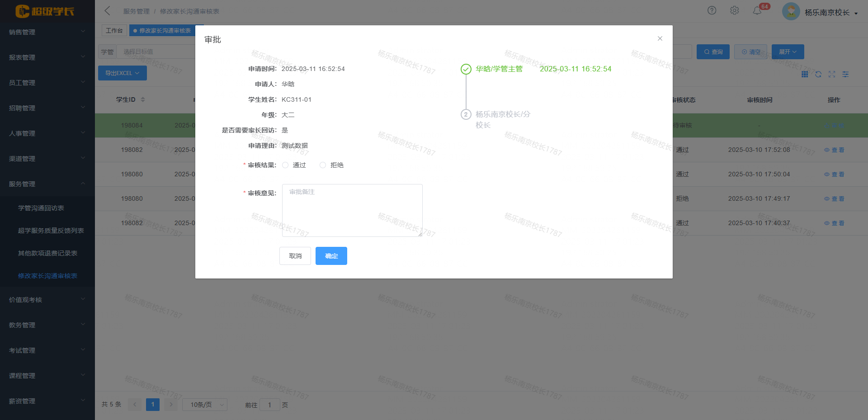
Task: Open the 10条/页 page size dropdown
Action: [x=204, y=404]
